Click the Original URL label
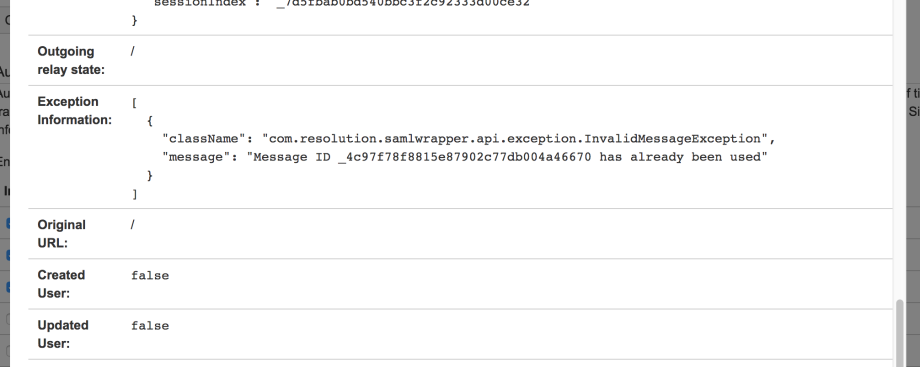This screenshot has width=920, height=367. [x=62, y=234]
